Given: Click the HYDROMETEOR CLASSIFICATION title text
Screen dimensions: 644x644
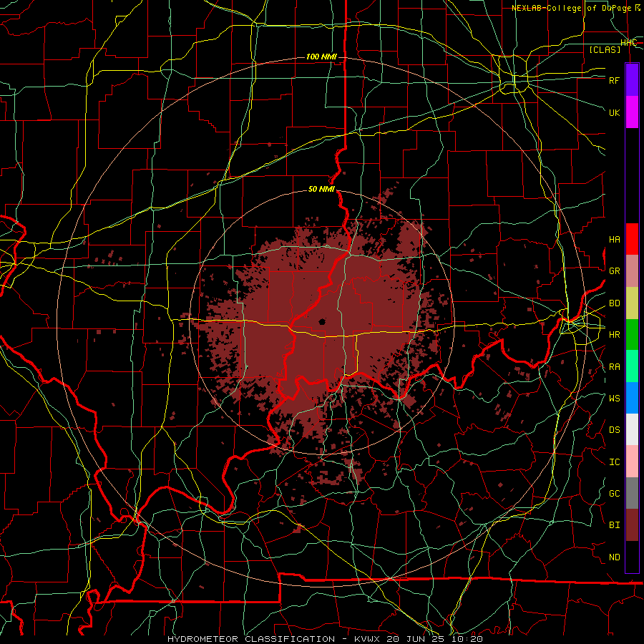Looking at the screenshot, I should coord(250,639).
